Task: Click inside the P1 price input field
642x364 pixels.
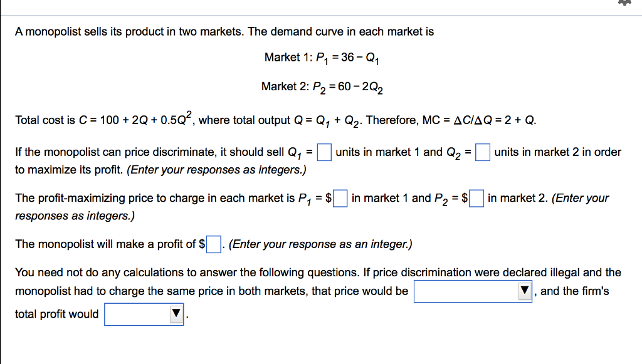Action: pyautogui.click(x=339, y=198)
